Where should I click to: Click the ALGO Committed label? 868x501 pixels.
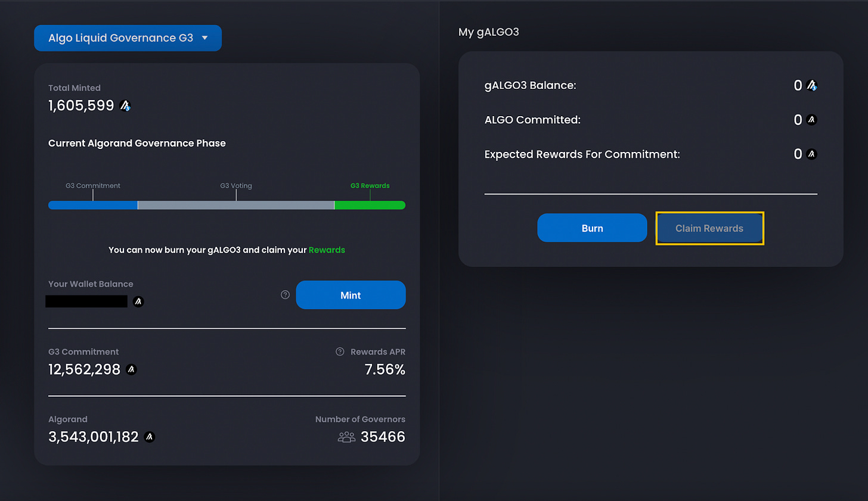click(532, 120)
